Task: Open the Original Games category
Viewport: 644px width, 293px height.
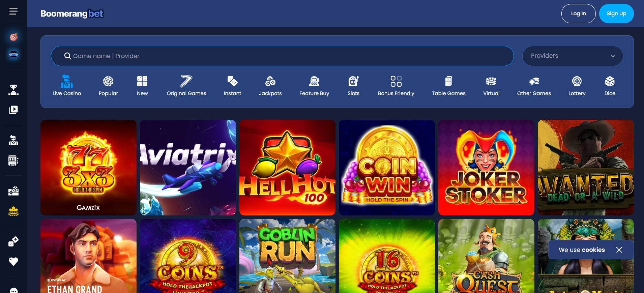Action: pos(186,86)
